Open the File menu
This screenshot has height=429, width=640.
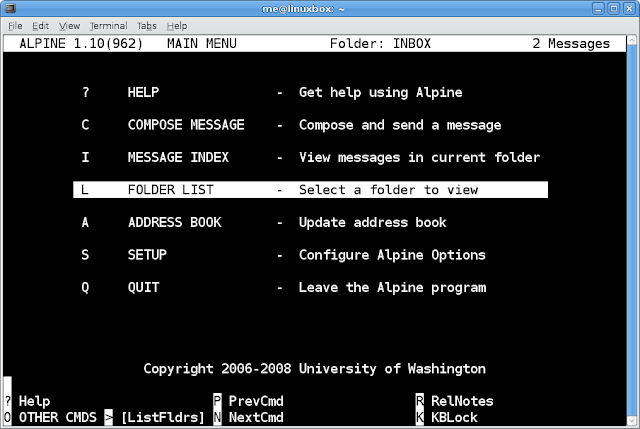click(15, 26)
